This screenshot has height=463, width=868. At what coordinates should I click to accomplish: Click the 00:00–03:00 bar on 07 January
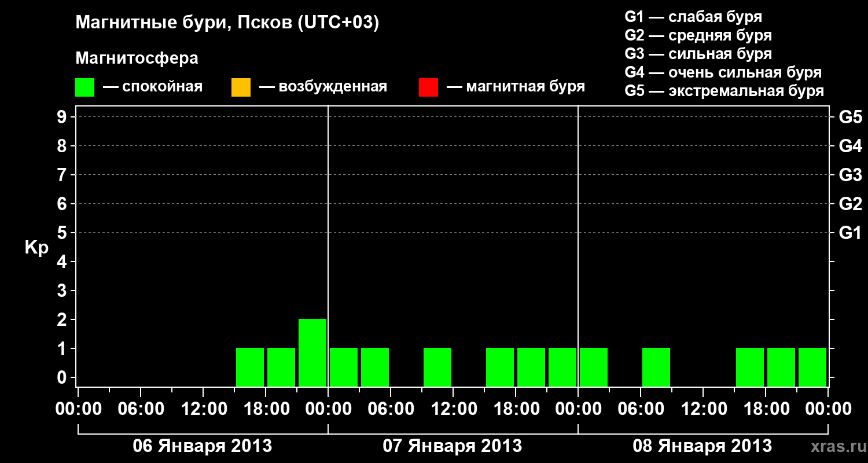(344, 367)
